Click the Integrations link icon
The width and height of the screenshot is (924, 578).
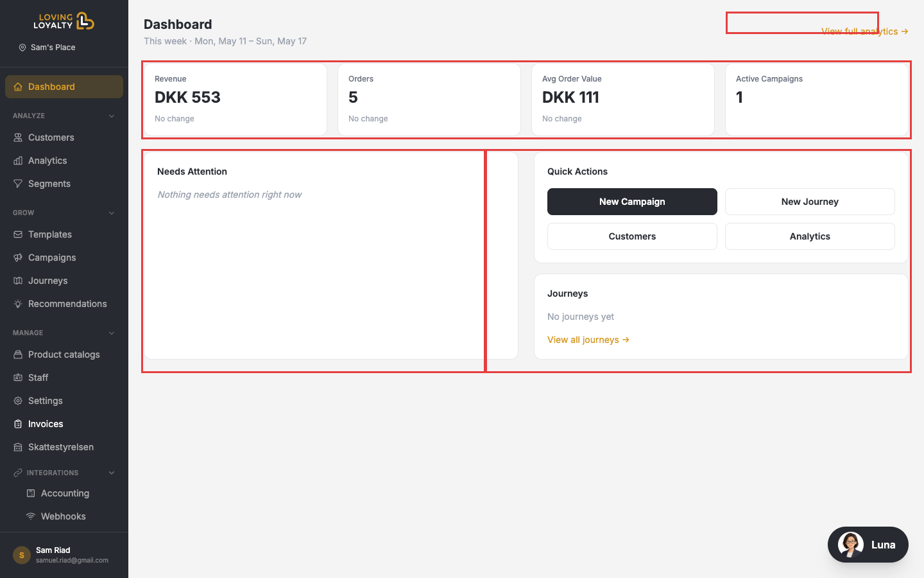(18, 473)
